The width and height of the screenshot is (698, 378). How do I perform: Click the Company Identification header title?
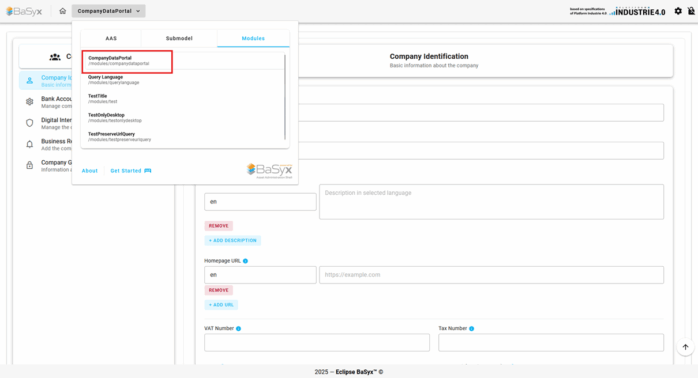point(429,57)
